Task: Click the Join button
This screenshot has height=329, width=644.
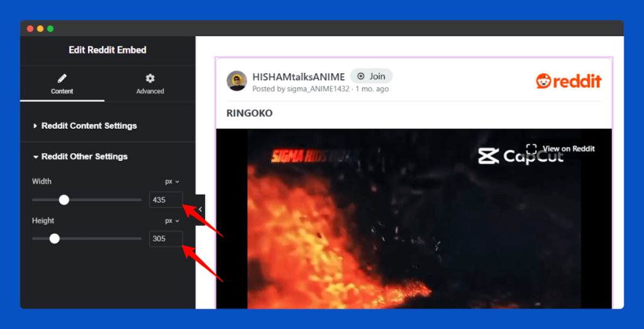Action: click(x=371, y=76)
